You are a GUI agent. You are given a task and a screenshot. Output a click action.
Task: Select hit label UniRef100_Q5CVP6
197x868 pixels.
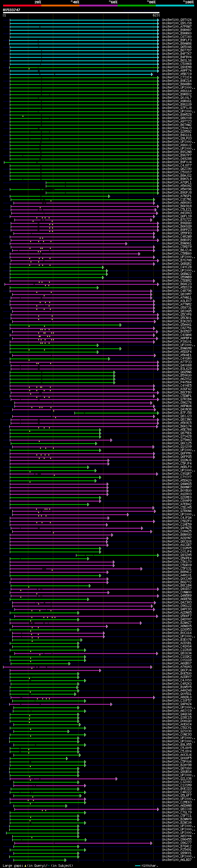pyautogui.click(x=177, y=315)
